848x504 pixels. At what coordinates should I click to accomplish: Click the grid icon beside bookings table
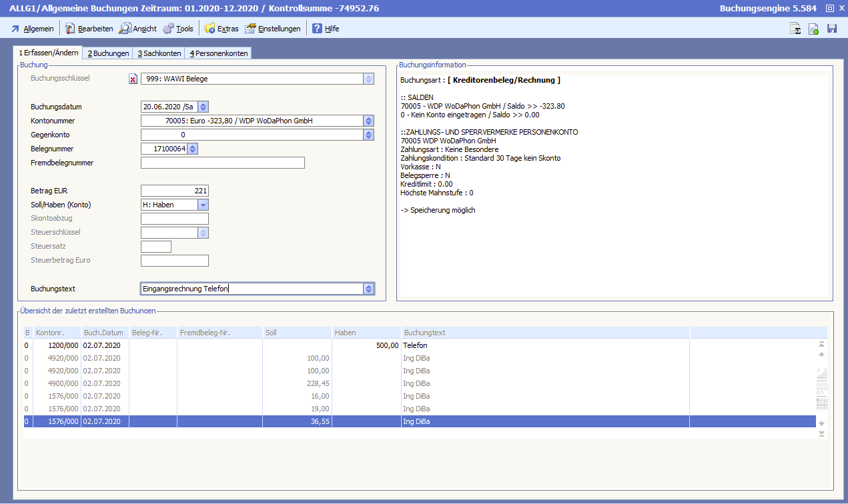(x=821, y=403)
